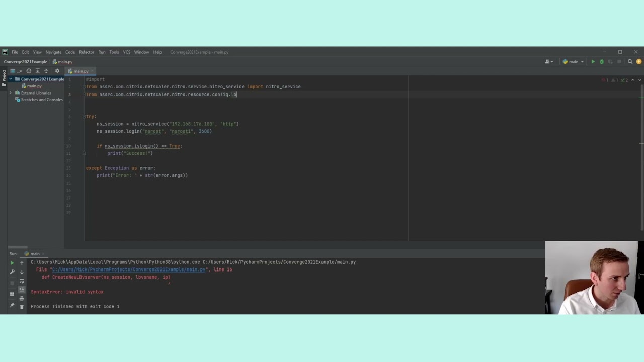Click the Select Opened File target icon
This screenshot has height=362, width=644.
[x=29, y=71]
